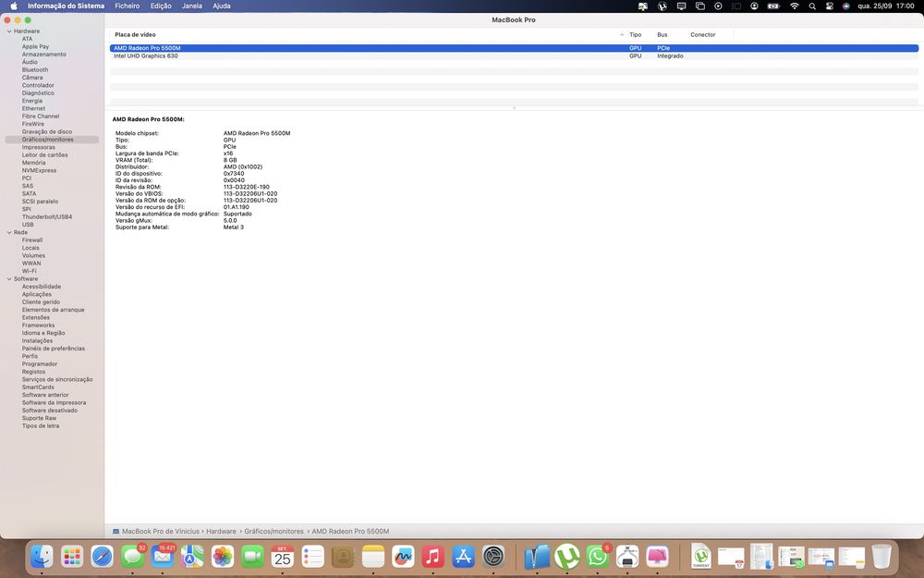Collapse the Hardware section in sidebar

pos(9,31)
